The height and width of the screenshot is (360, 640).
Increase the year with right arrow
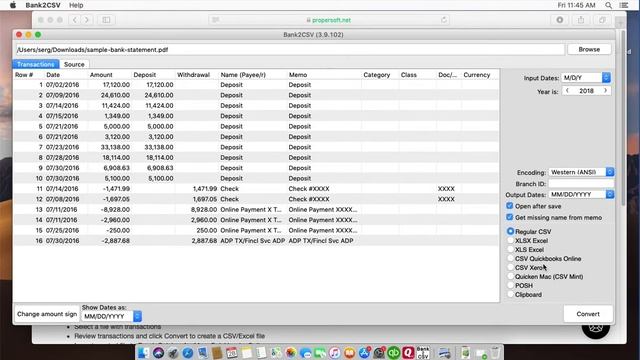coord(606,91)
